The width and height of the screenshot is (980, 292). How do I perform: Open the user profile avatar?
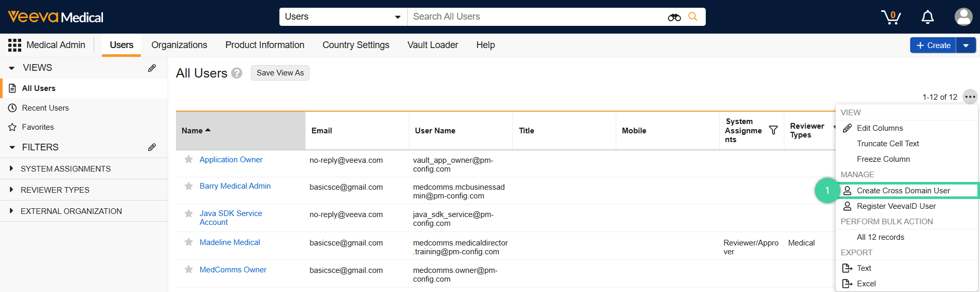[963, 17]
